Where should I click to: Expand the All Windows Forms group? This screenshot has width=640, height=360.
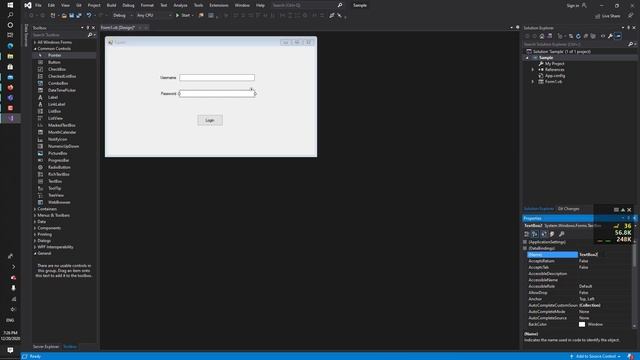(35, 42)
